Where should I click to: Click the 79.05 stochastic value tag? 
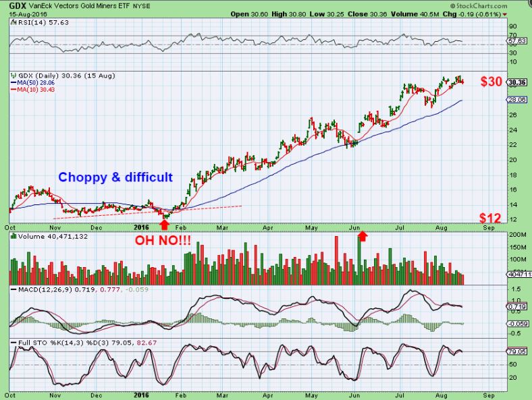coord(517,351)
